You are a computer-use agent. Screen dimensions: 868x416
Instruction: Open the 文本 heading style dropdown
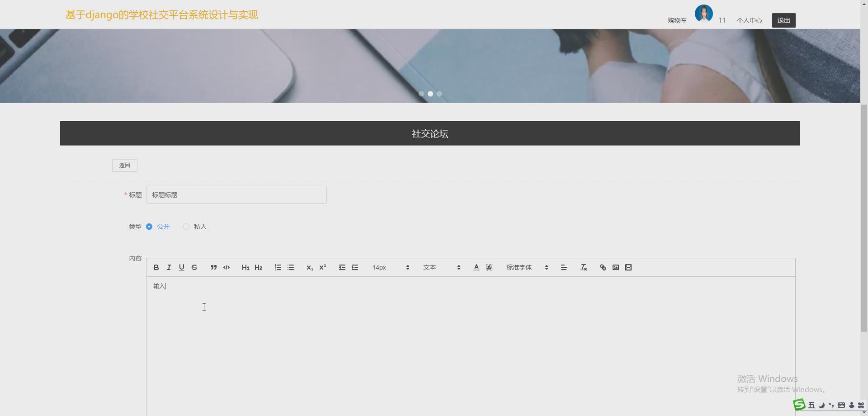442,268
